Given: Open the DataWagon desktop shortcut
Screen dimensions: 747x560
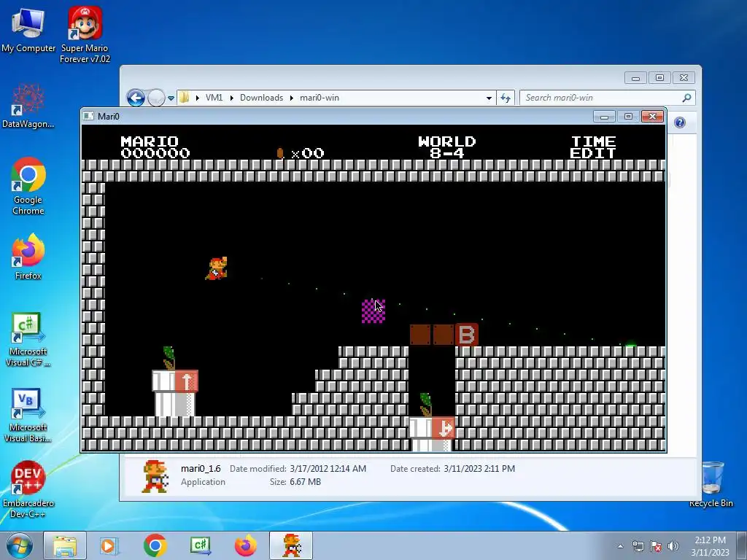Looking at the screenshot, I should tap(28, 106).
